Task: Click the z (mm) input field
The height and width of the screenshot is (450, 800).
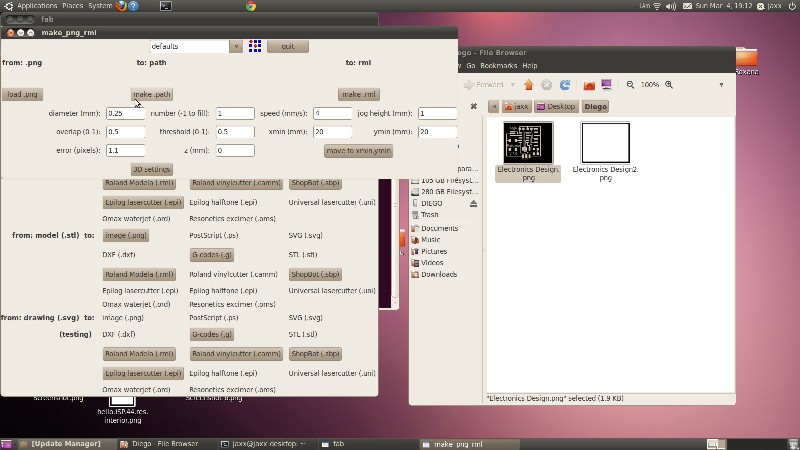Action: [235, 151]
